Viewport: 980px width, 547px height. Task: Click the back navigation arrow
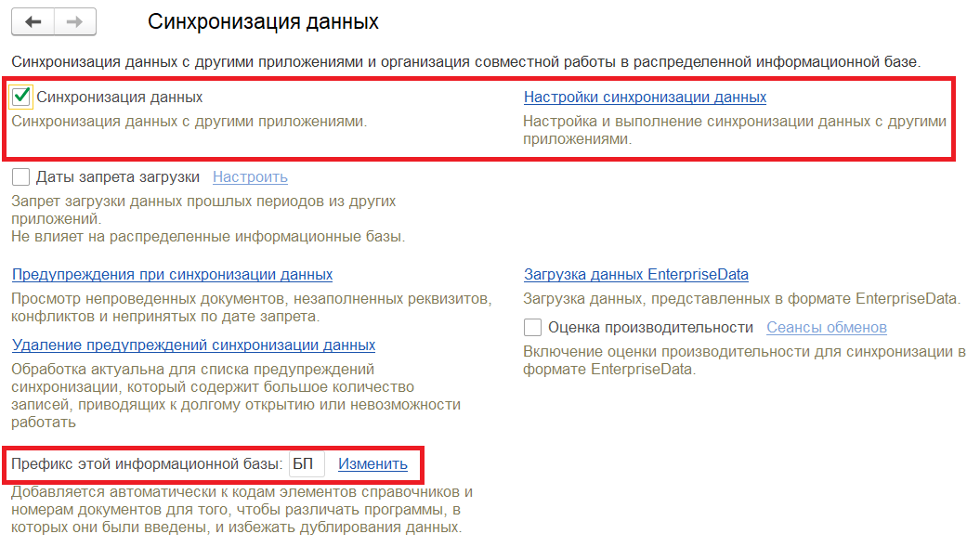33,21
